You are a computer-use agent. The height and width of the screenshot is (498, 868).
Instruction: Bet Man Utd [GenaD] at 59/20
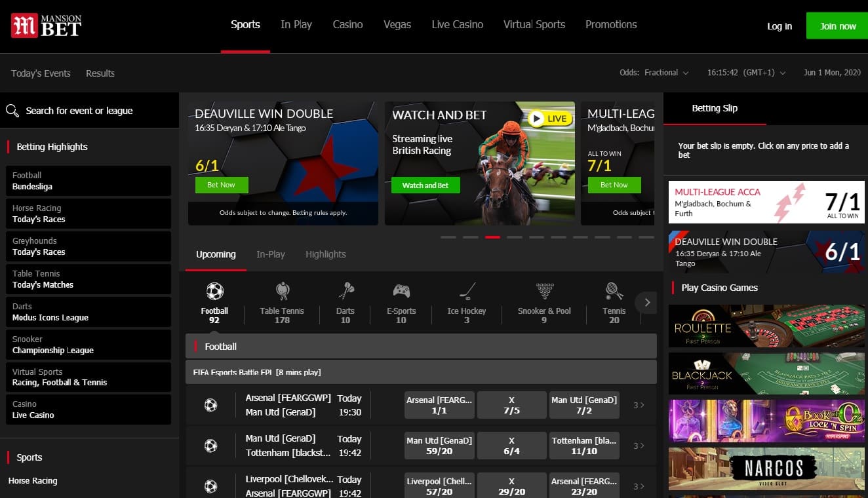[439, 446]
